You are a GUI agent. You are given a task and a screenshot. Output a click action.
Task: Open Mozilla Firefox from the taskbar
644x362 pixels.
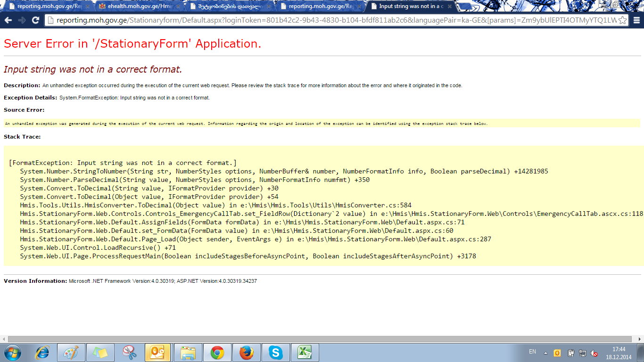coord(246,353)
